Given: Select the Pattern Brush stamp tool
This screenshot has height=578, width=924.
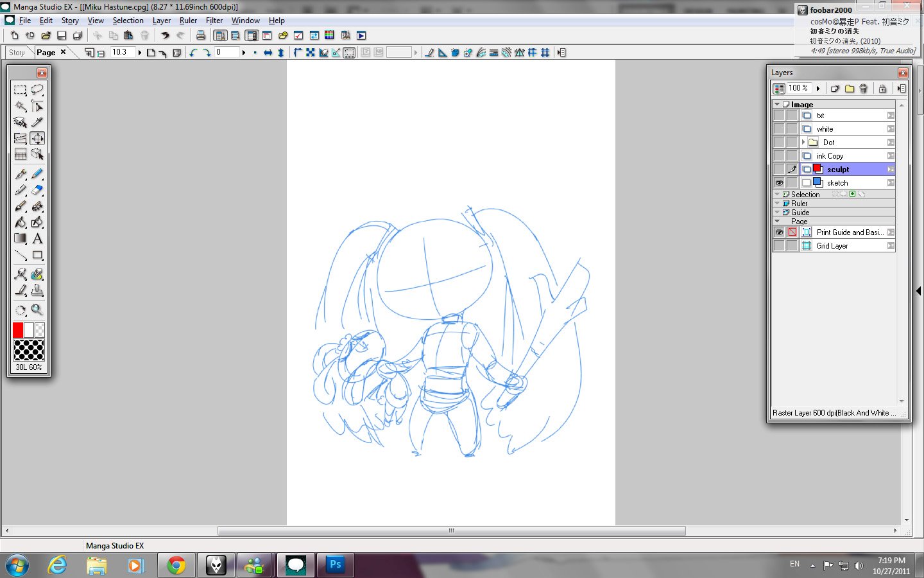Looking at the screenshot, I should point(37,290).
